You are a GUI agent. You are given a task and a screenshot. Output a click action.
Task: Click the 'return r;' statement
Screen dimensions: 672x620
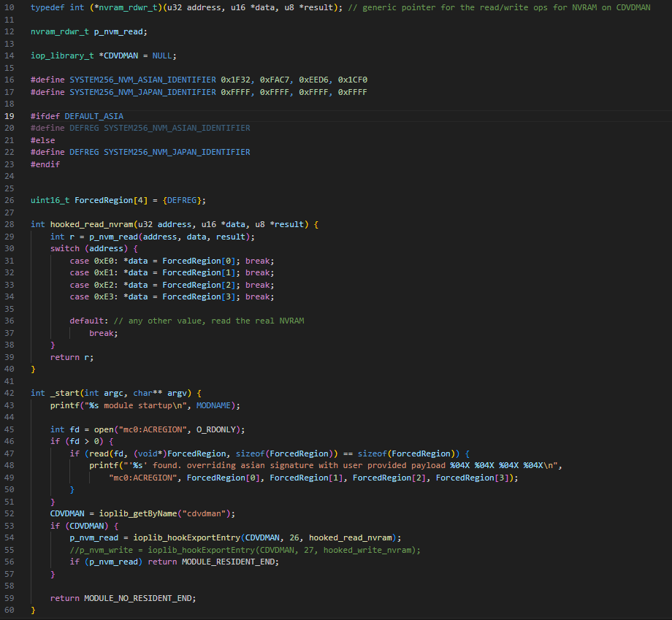point(72,357)
